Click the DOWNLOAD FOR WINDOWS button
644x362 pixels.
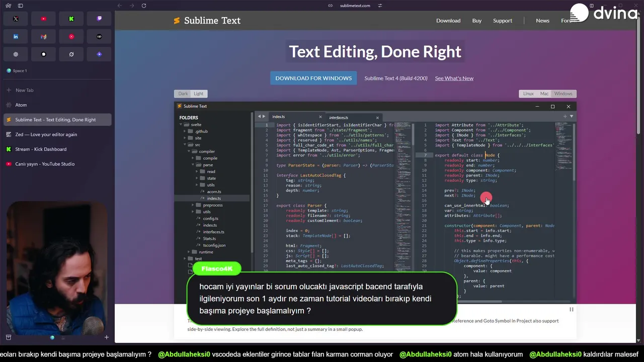pyautogui.click(x=313, y=78)
